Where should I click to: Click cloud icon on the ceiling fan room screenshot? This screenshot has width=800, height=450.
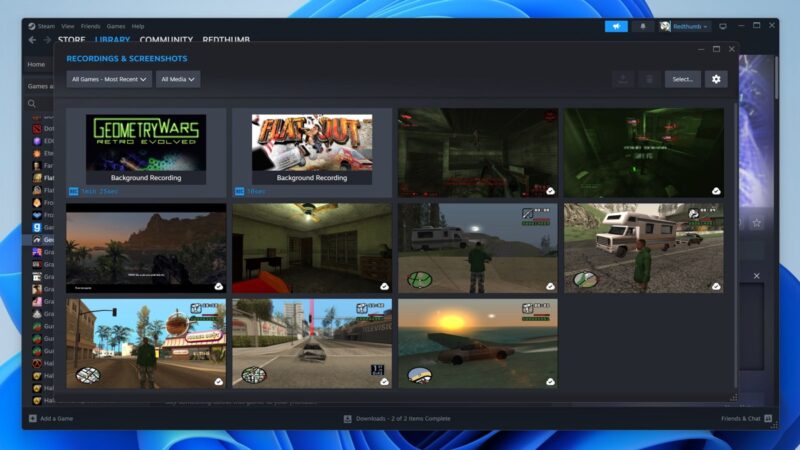point(384,286)
